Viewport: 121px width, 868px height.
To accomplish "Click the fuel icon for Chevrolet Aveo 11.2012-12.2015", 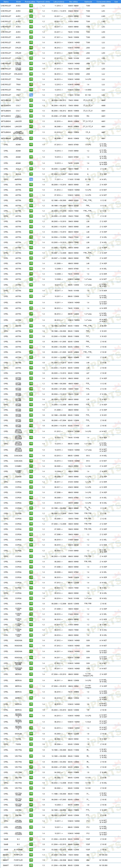I will (x=31, y=11).
